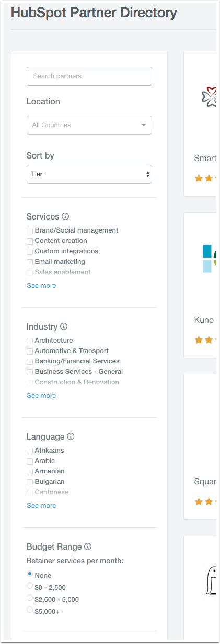This screenshot has width=220, height=644.
Task: Click the Search partners field
Action: pyautogui.click(x=89, y=76)
